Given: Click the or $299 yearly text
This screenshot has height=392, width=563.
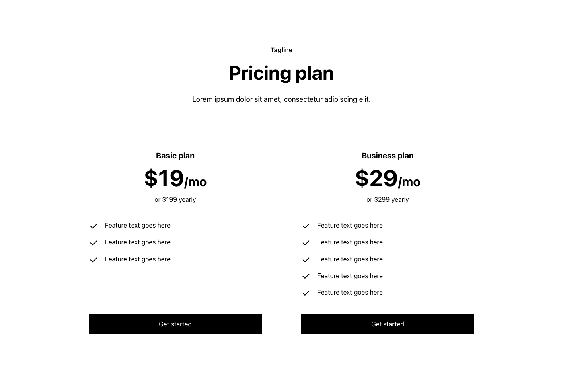Looking at the screenshot, I should 387,200.
